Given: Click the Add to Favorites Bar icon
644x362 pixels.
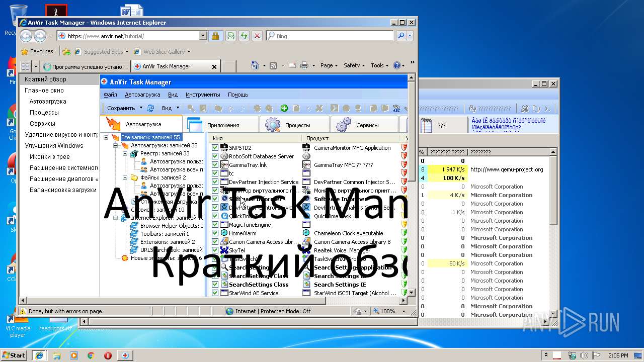Looking at the screenshot, I should 66,51.
